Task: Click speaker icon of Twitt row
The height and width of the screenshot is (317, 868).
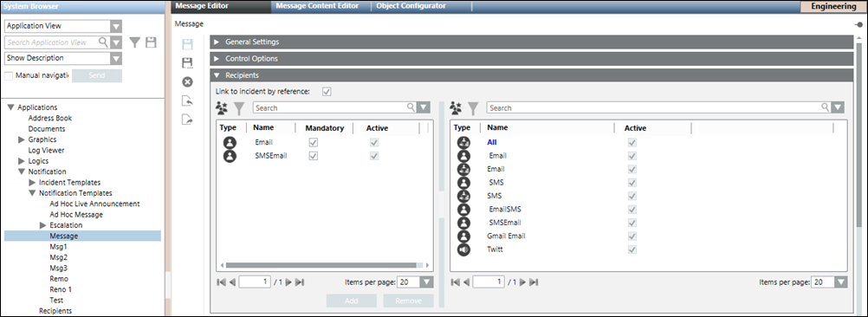Action: (463, 249)
